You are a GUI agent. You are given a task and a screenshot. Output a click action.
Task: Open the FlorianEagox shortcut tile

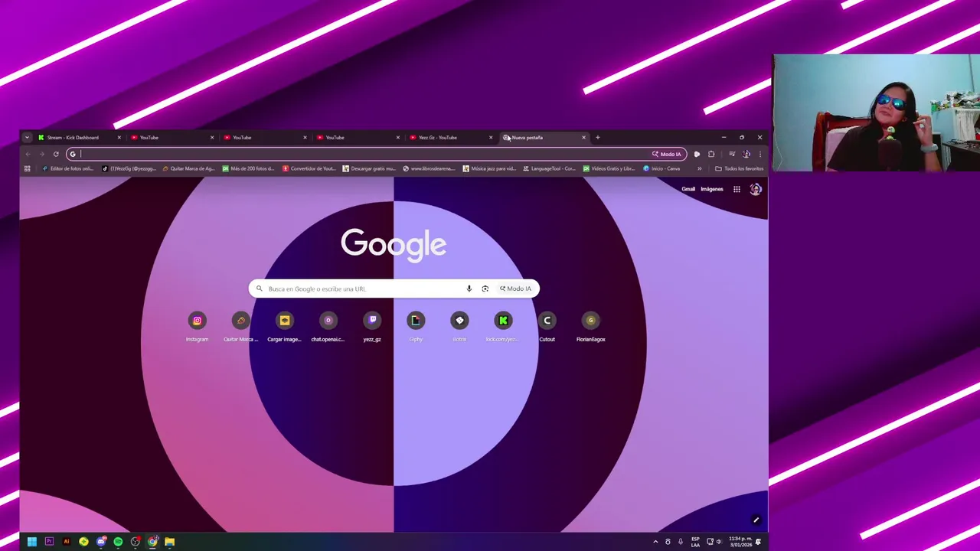pos(590,327)
